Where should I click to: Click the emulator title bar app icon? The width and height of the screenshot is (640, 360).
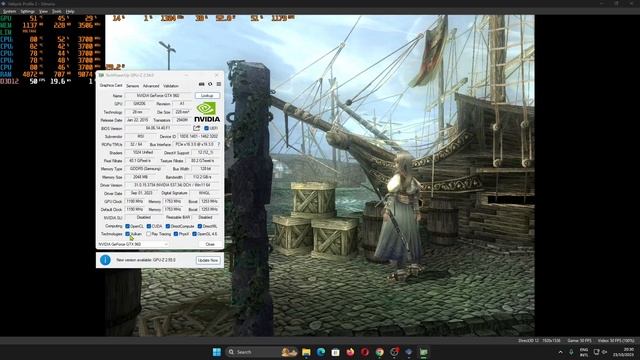(3, 4)
